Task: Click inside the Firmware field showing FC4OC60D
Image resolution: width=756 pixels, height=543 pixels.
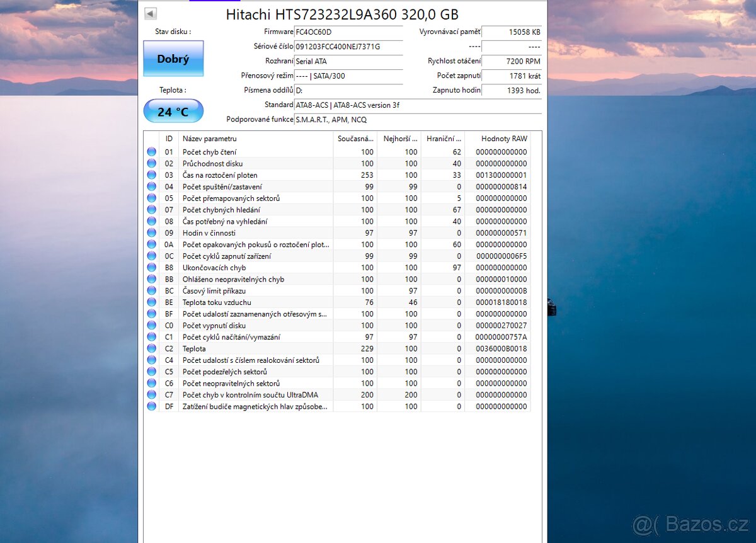Action: tap(348, 31)
